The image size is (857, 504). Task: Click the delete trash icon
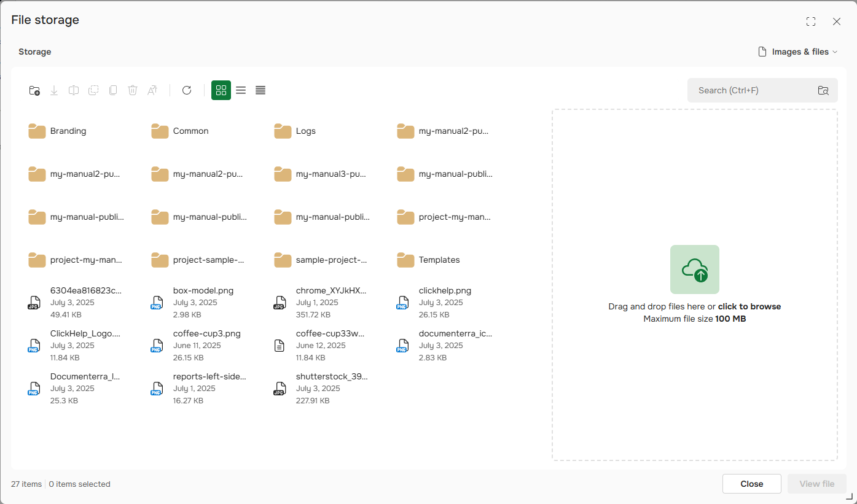coord(133,90)
